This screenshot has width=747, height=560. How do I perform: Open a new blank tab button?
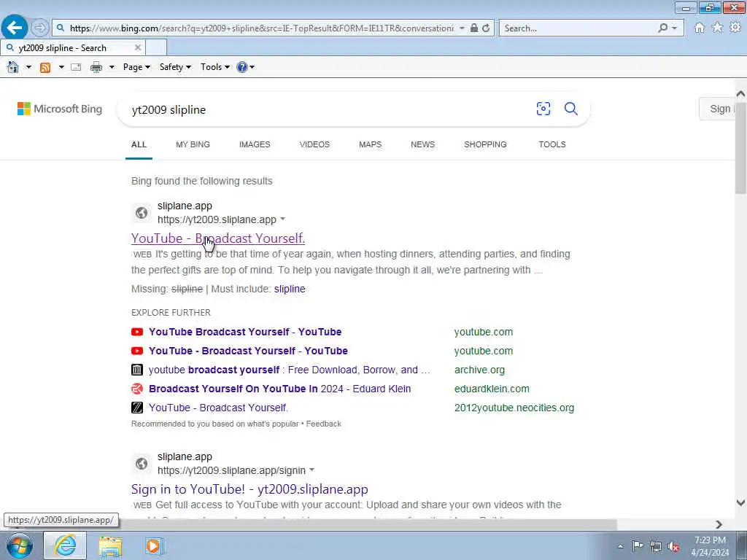pyautogui.click(x=156, y=47)
